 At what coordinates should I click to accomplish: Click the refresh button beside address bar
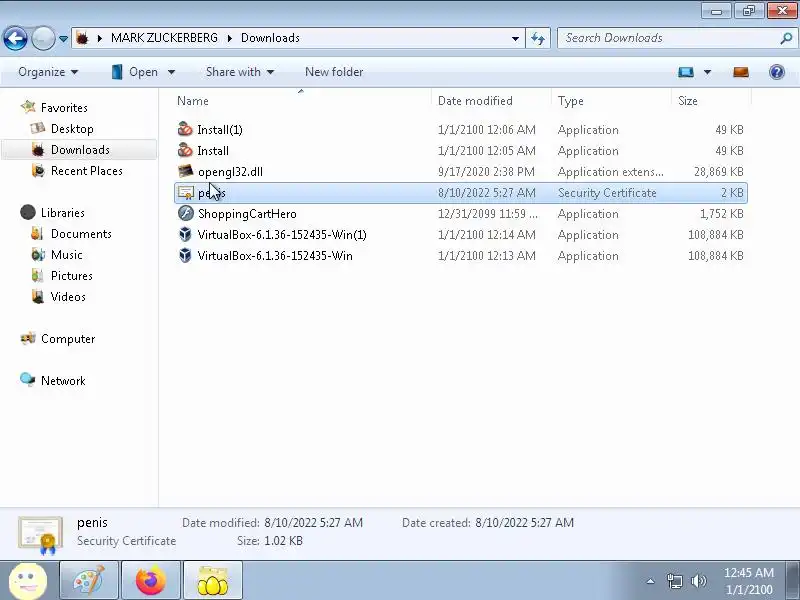(x=538, y=38)
